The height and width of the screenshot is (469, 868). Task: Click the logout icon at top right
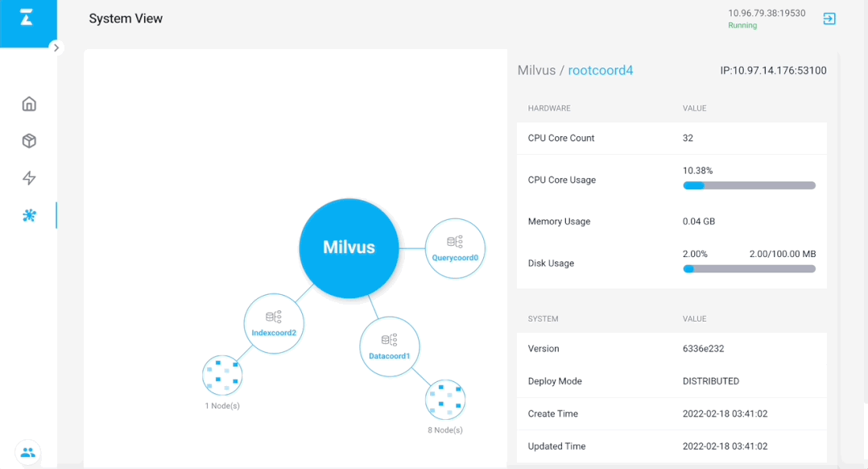[x=829, y=19]
